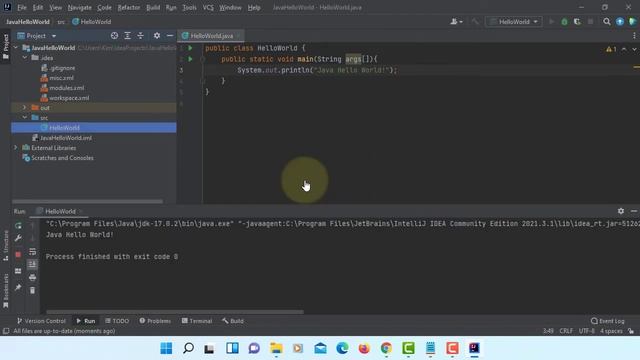Click the CRLF line separator in status bar
640x360 pixels.
(x=566, y=331)
